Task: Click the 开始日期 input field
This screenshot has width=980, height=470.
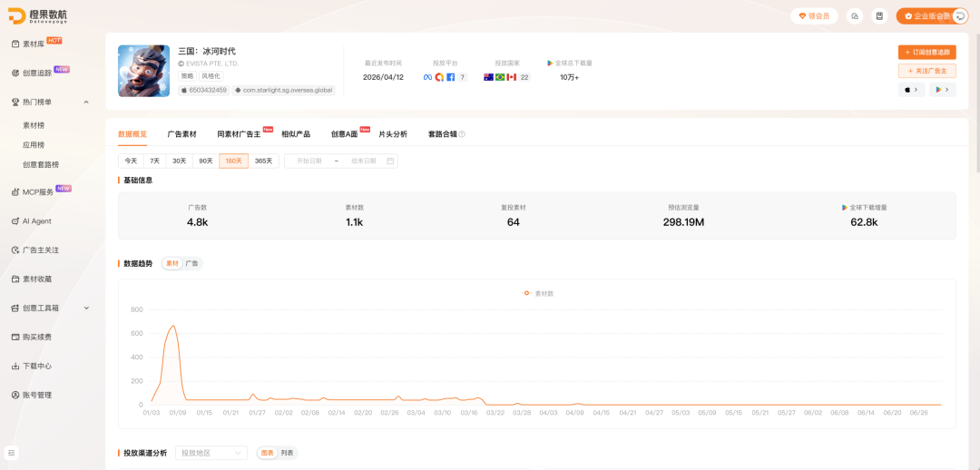Action: (309, 161)
